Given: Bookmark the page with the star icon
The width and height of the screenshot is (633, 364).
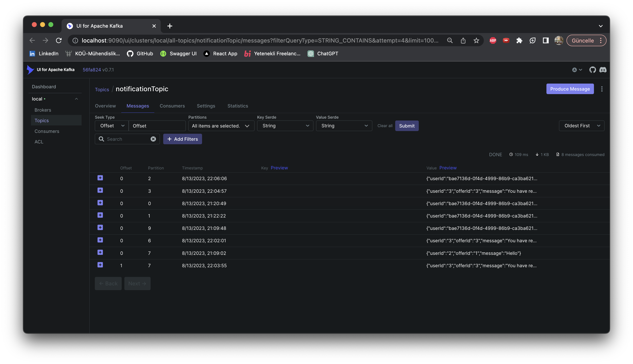Looking at the screenshot, I should (x=476, y=40).
